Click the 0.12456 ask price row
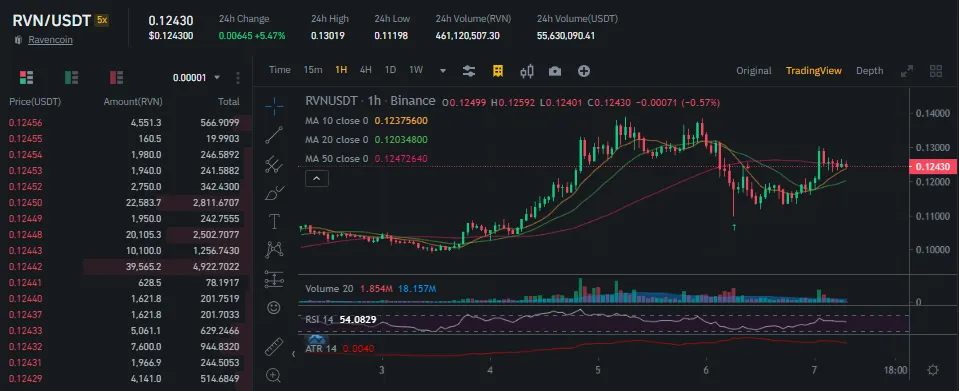The height and width of the screenshot is (391, 959). click(x=126, y=122)
